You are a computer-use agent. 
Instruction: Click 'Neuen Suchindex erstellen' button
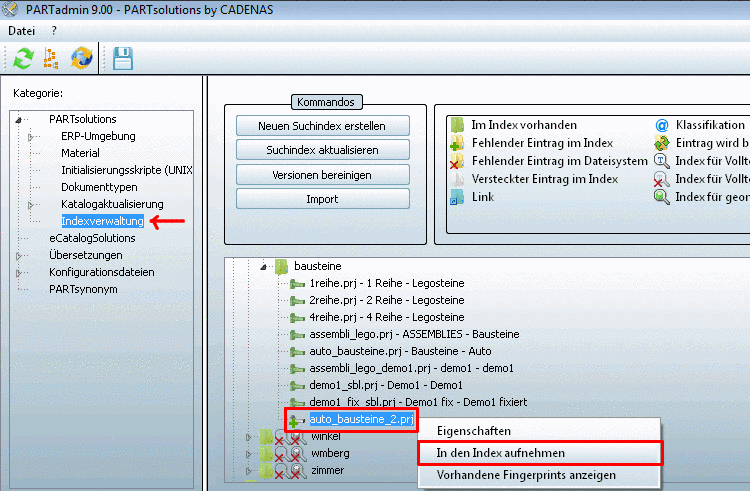click(322, 126)
